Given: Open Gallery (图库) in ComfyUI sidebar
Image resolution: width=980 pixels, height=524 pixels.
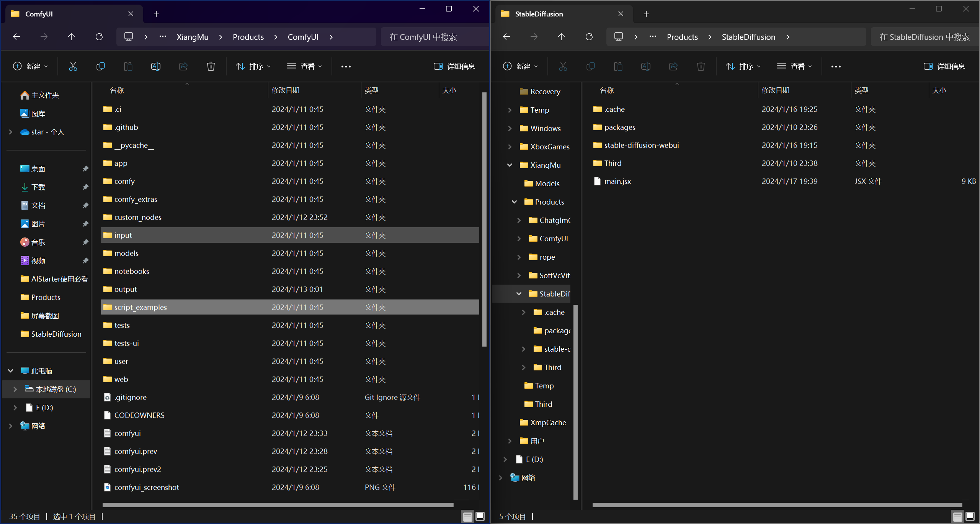Looking at the screenshot, I should tap(33, 113).
